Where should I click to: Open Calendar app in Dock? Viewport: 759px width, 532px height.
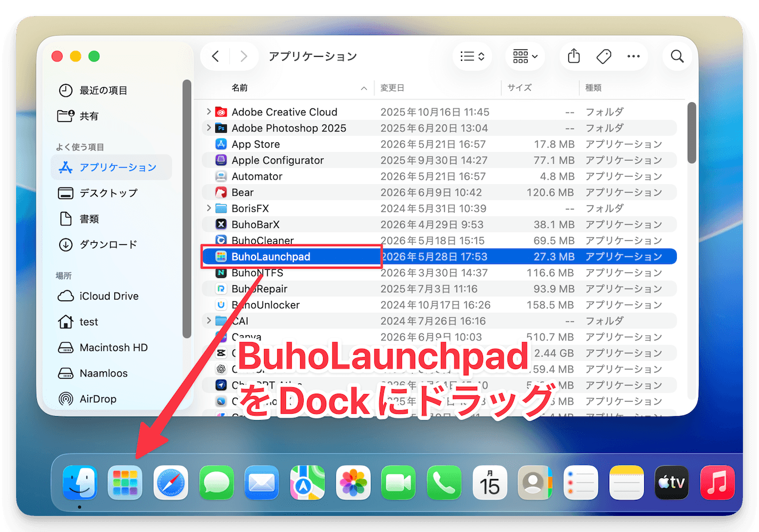click(x=490, y=483)
